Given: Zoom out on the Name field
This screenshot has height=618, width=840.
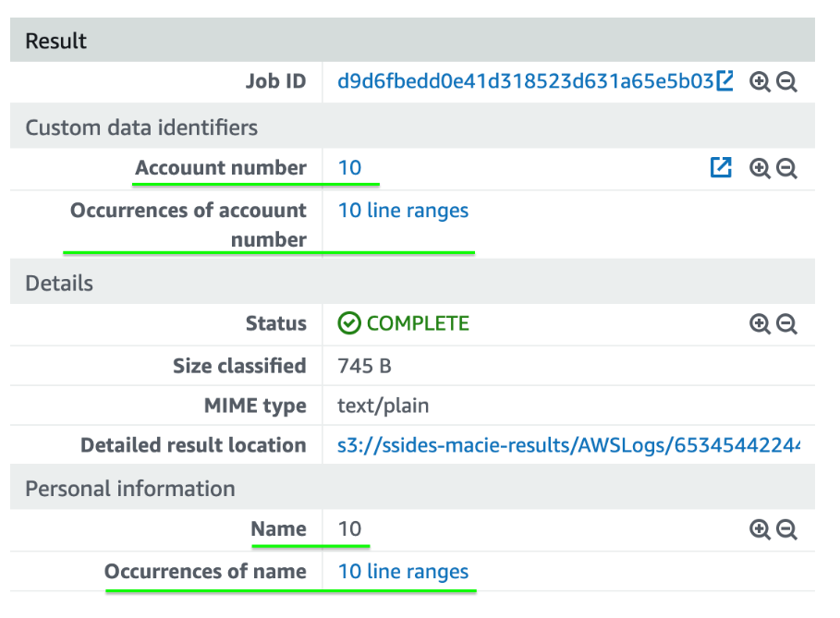Looking at the screenshot, I should coord(785,529).
